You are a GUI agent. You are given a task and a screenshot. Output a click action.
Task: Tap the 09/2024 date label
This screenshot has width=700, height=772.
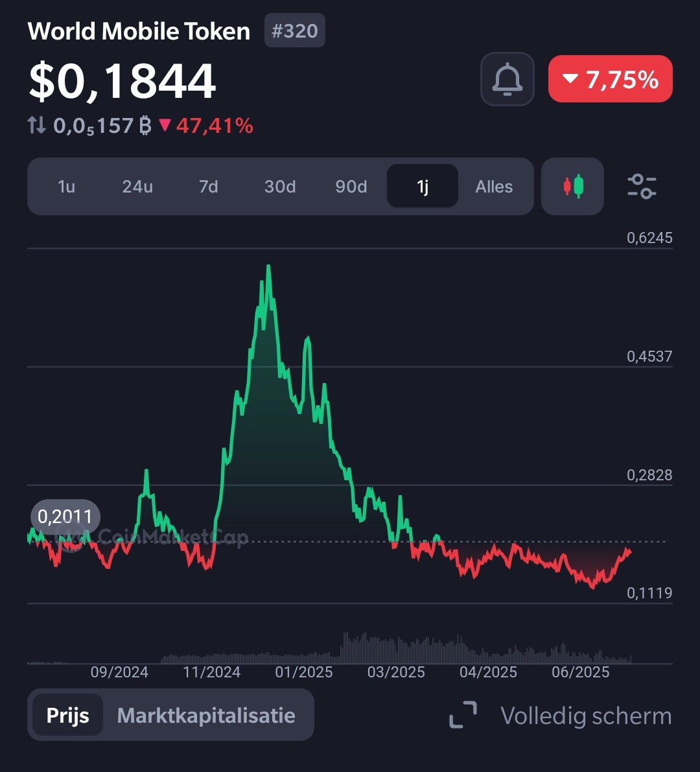coord(120,672)
